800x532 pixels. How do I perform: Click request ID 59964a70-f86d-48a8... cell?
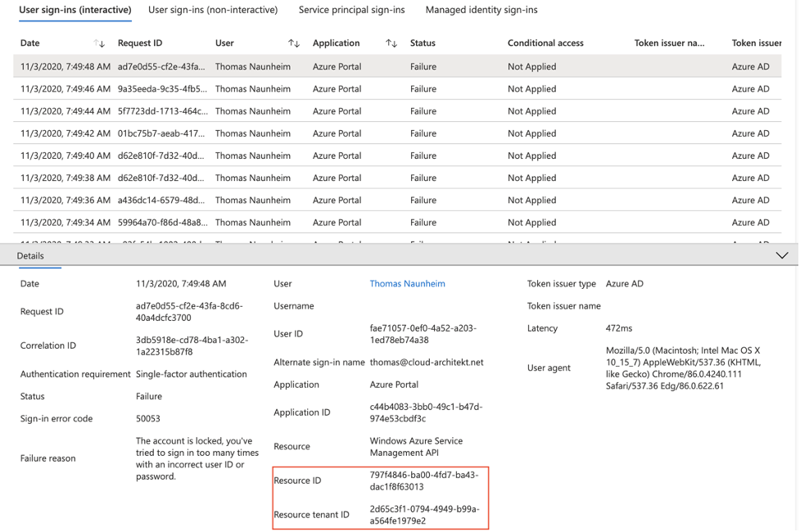(x=163, y=223)
